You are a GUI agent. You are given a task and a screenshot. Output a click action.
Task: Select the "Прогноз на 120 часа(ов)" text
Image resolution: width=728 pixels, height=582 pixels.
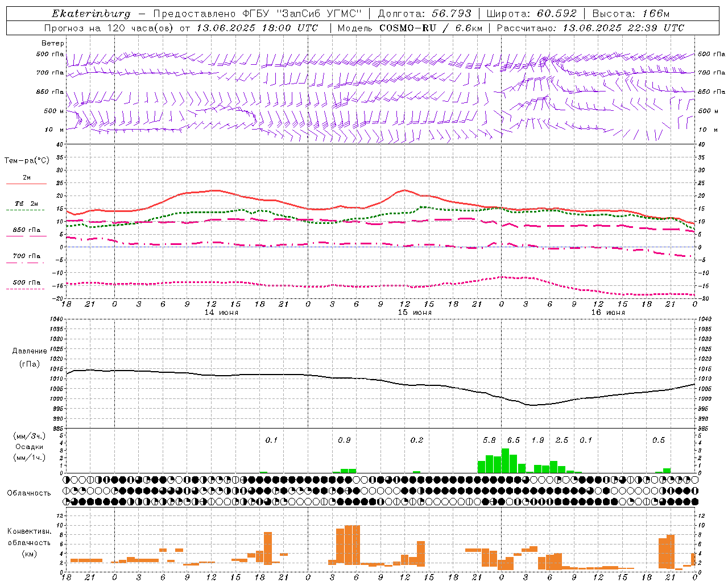click(110, 28)
